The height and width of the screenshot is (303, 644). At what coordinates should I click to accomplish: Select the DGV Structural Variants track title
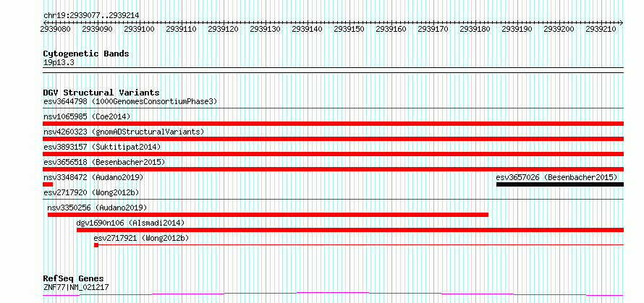click(101, 93)
